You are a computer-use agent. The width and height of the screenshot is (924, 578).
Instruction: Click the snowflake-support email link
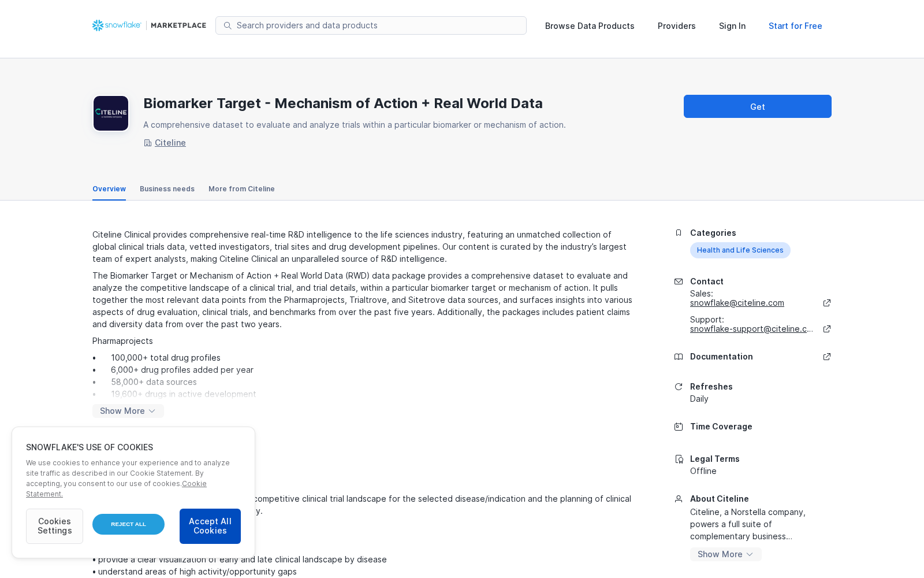[751, 329]
